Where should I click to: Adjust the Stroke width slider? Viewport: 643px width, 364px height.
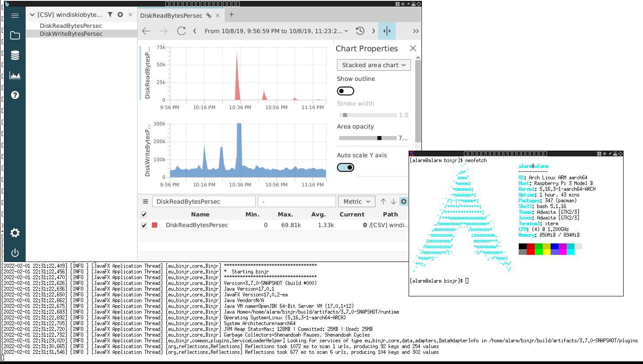[x=368, y=115]
